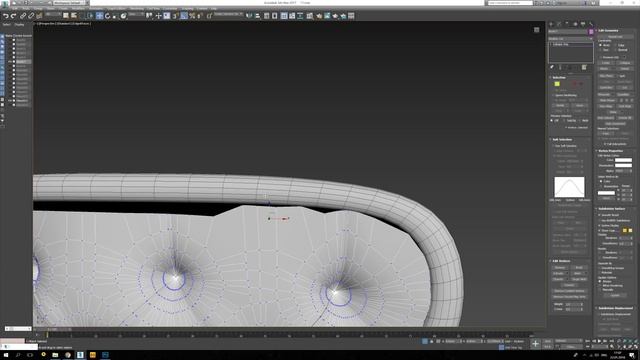
Task: Open Configure Modifier Sets icon
Action: pos(584,67)
